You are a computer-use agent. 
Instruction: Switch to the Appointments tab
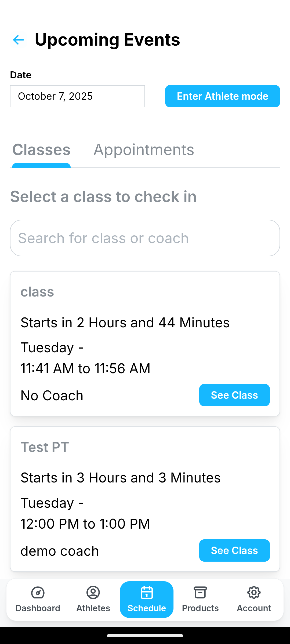coord(144,150)
